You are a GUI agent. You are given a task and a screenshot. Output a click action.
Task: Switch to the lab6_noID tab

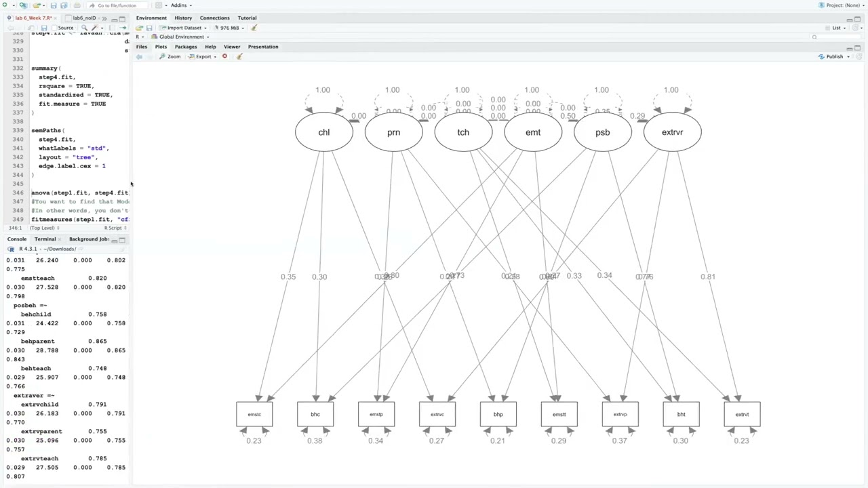click(x=85, y=18)
